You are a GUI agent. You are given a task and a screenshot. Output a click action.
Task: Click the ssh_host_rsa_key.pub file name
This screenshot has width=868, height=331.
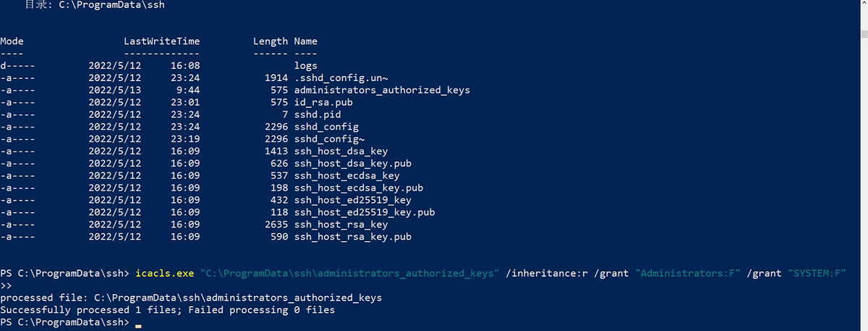(x=352, y=237)
